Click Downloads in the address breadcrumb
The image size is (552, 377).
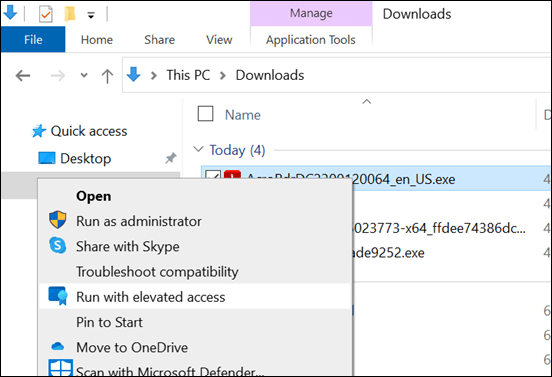coord(270,75)
